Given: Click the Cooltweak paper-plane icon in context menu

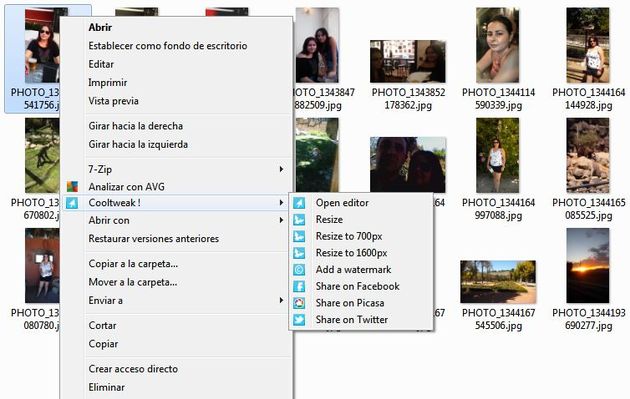Looking at the screenshot, I should pos(72,203).
